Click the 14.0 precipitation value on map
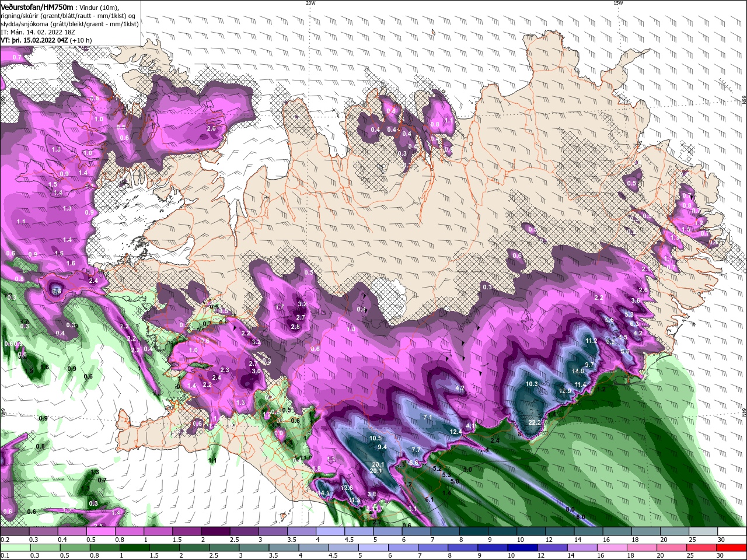747x560 pixels. click(578, 371)
